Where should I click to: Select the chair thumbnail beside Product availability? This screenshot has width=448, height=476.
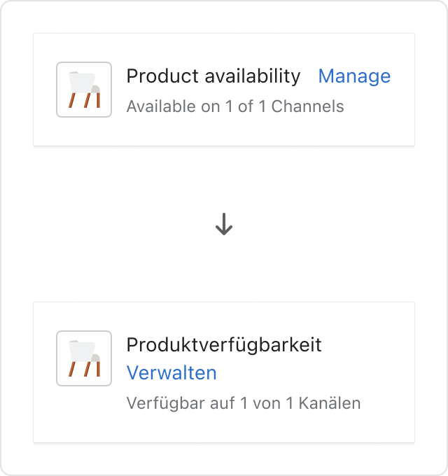point(84,90)
